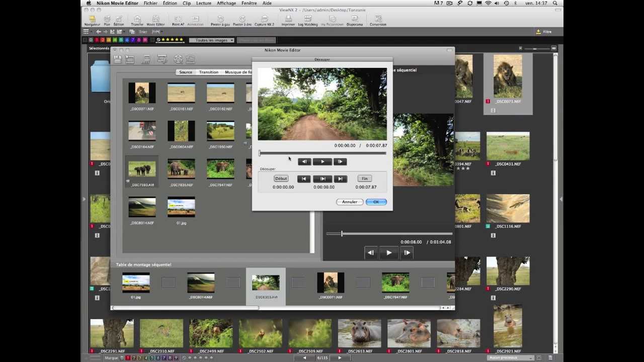Open Spotlight search in the menu bar
Image resolution: width=644 pixels, height=362 pixels.
(556, 3)
